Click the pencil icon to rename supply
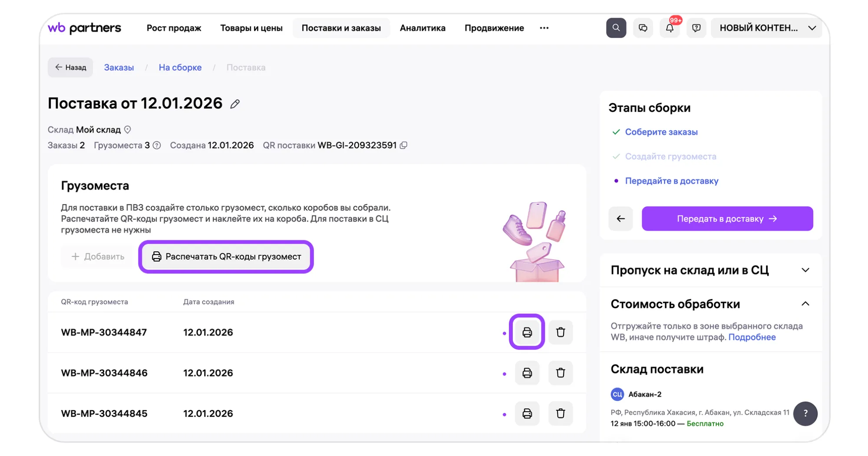Image resolution: width=868 pixels, height=456 pixels. 235,104
